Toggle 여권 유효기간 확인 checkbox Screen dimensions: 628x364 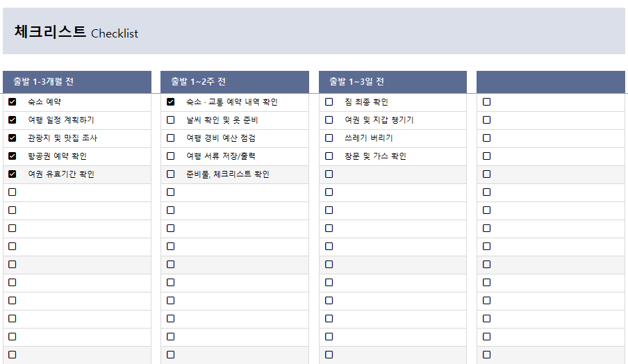tap(13, 174)
